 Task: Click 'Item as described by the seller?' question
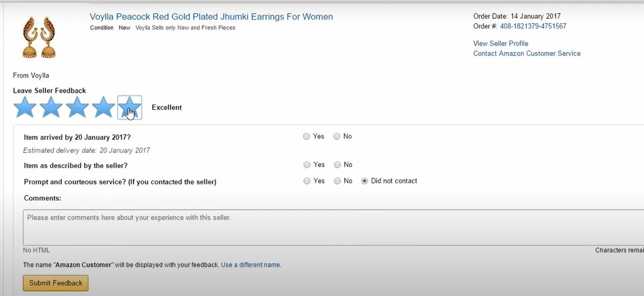click(x=76, y=166)
